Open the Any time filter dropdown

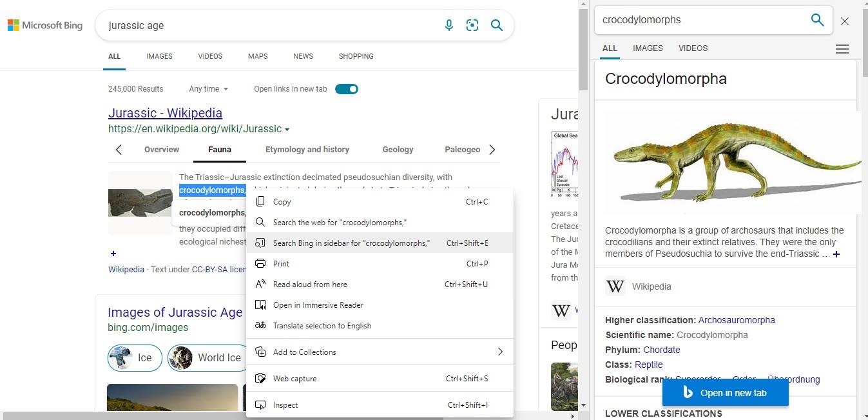point(208,88)
